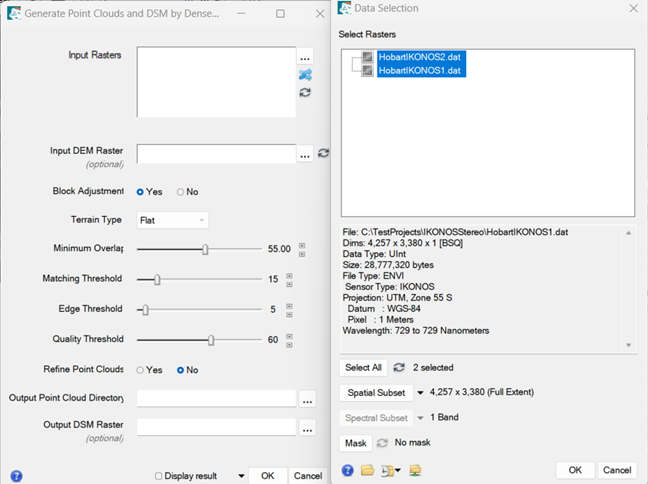
Task: Click the shuffle icon beside Input Rasters
Action: tap(305, 75)
